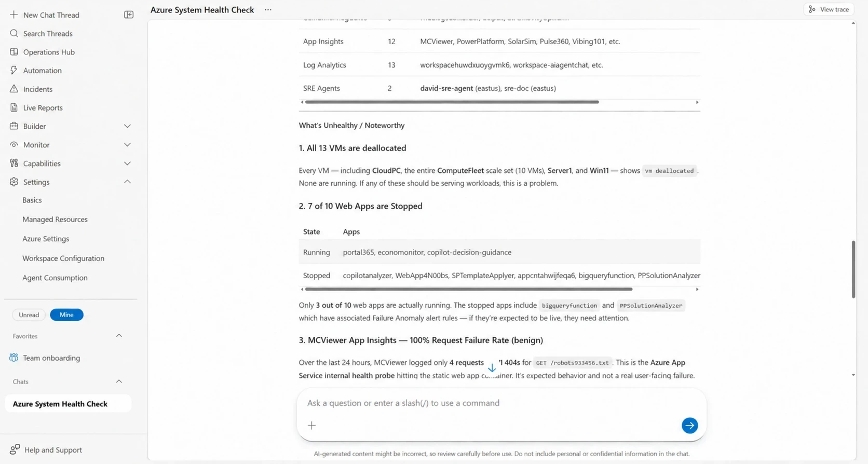Click the Help and Support icon
Image resolution: width=868 pixels, height=464 pixels.
click(15, 449)
